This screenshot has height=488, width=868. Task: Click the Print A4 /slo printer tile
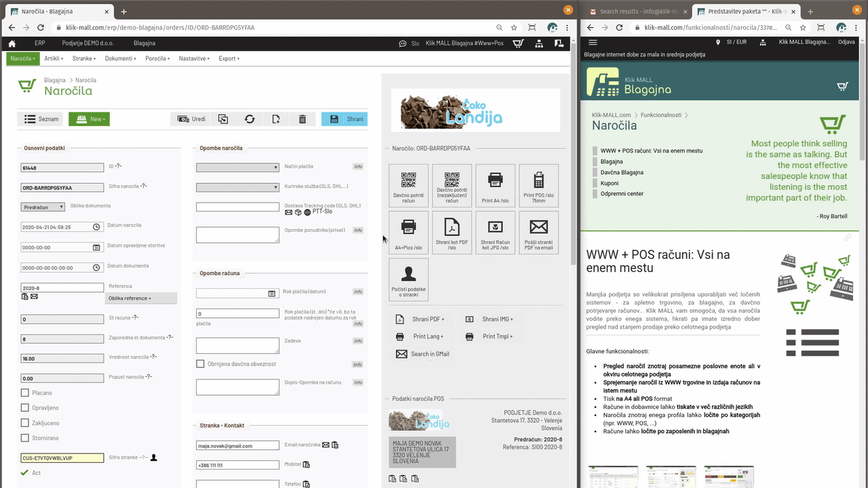click(495, 186)
